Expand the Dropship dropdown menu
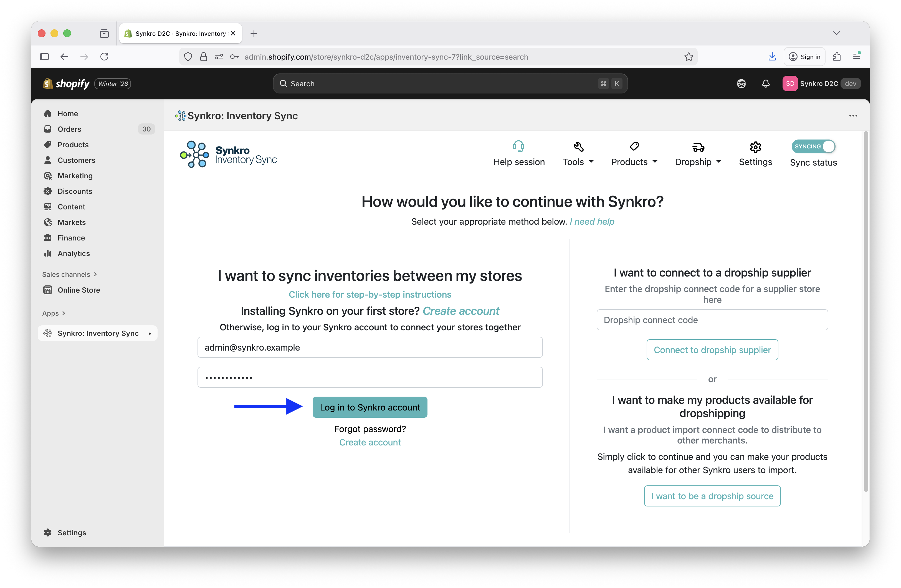901x588 pixels. point(698,162)
